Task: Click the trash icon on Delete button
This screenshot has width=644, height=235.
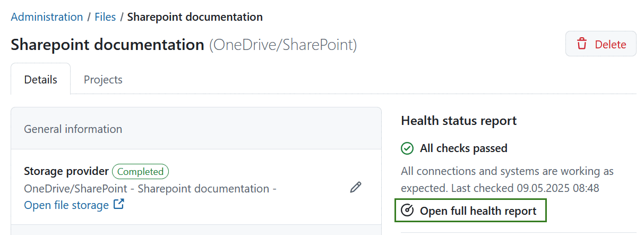Action: 582,44
